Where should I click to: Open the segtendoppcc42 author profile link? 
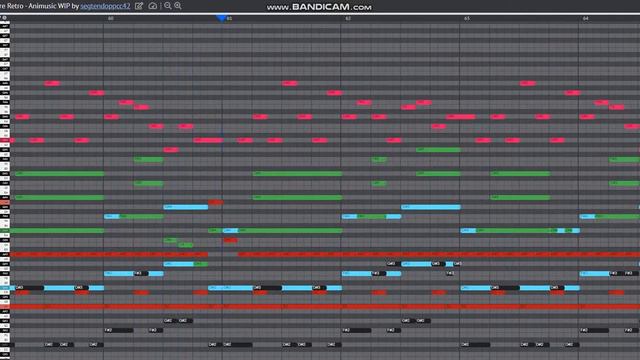click(x=105, y=6)
